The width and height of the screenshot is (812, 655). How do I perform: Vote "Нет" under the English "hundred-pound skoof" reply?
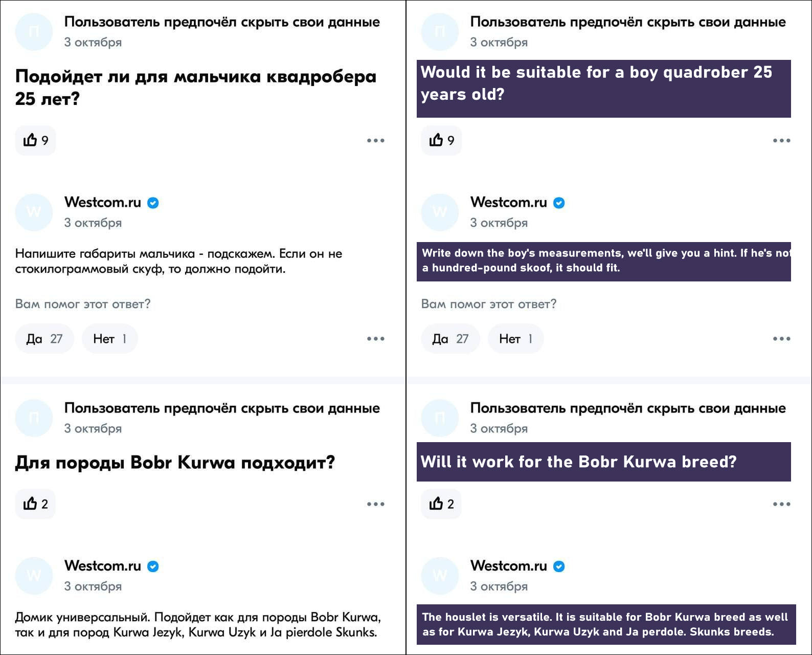click(515, 339)
